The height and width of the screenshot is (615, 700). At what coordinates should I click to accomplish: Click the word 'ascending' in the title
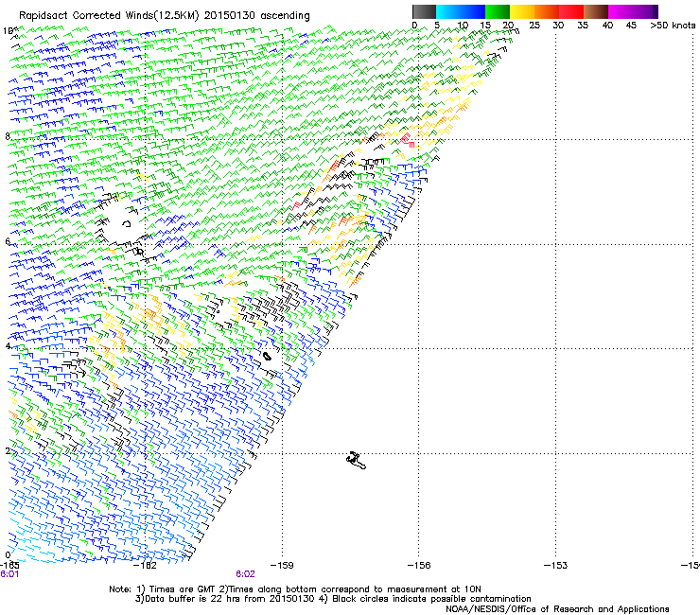click(x=285, y=16)
